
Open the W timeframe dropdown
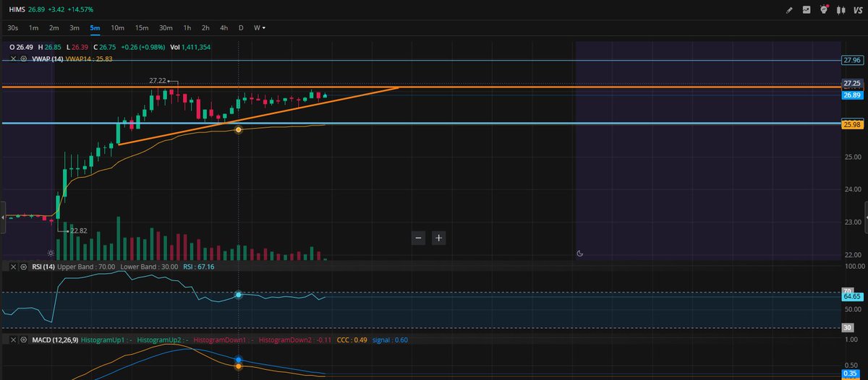(259, 27)
